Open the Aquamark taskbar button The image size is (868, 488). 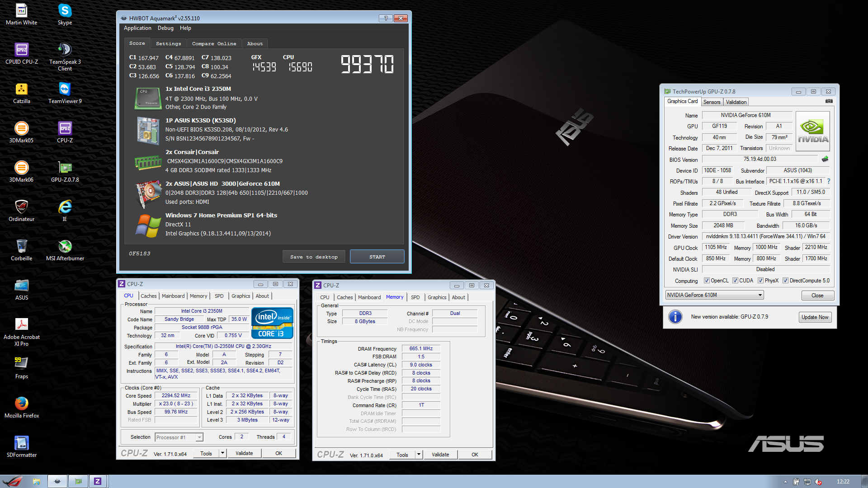(x=57, y=481)
